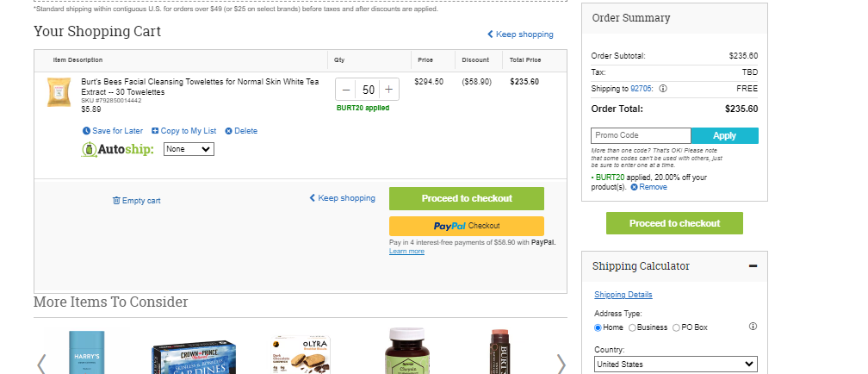This screenshot has height=374, width=868.
Task: Select the PO Box address type
Action: tap(676, 327)
